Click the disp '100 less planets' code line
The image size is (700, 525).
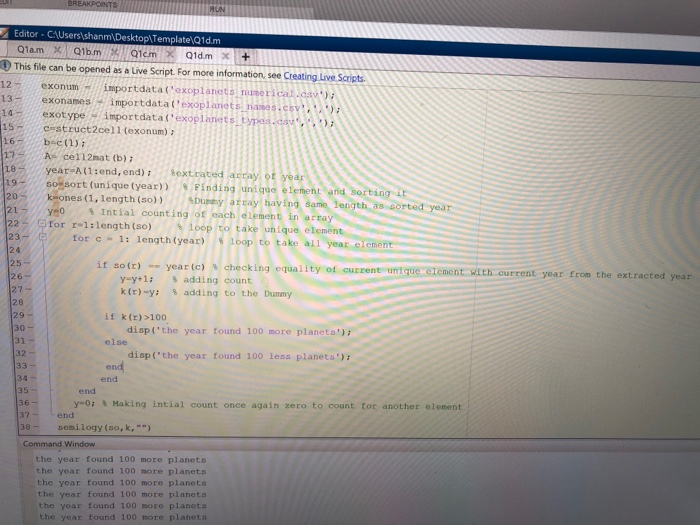(x=239, y=356)
